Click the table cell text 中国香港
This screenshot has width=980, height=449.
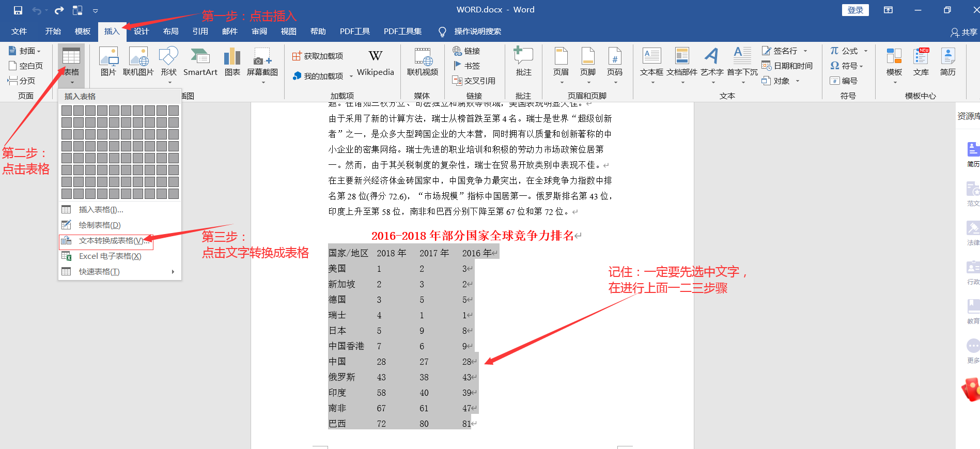[346, 346]
